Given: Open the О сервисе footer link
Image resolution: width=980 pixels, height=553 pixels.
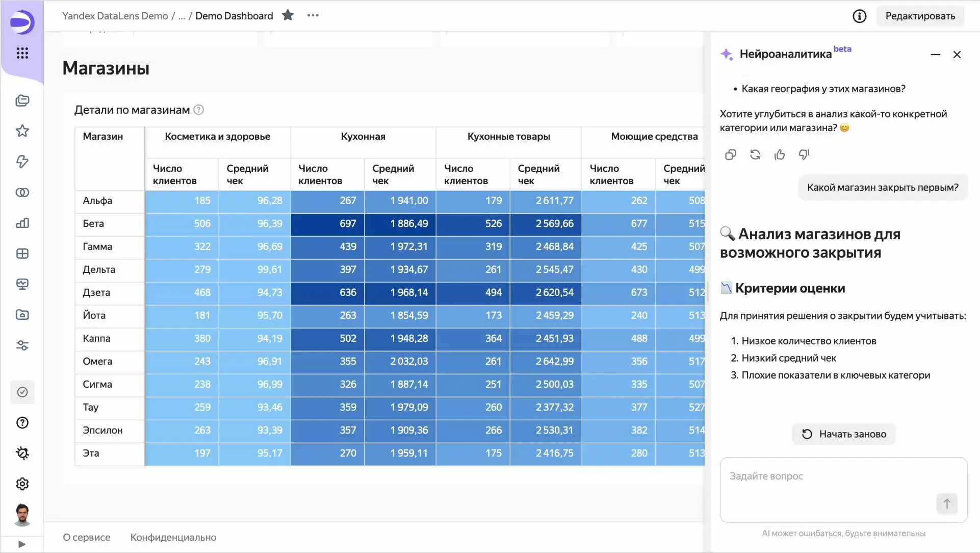Looking at the screenshot, I should (87, 537).
